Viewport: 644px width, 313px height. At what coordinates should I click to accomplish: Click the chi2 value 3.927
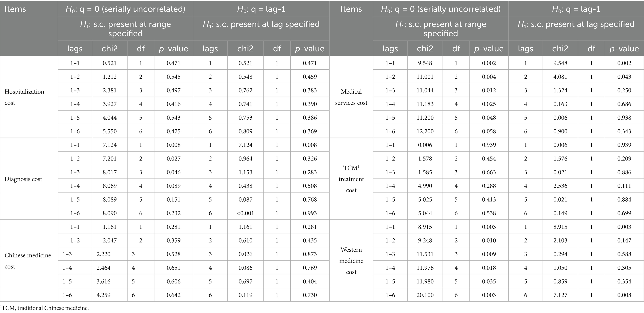pyautogui.click(x=109, y=104)
